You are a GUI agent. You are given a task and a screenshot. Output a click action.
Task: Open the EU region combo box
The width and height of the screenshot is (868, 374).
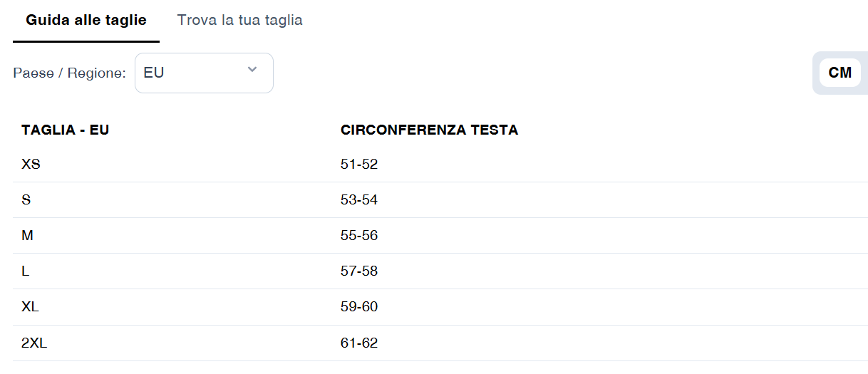tap(192, 73)
